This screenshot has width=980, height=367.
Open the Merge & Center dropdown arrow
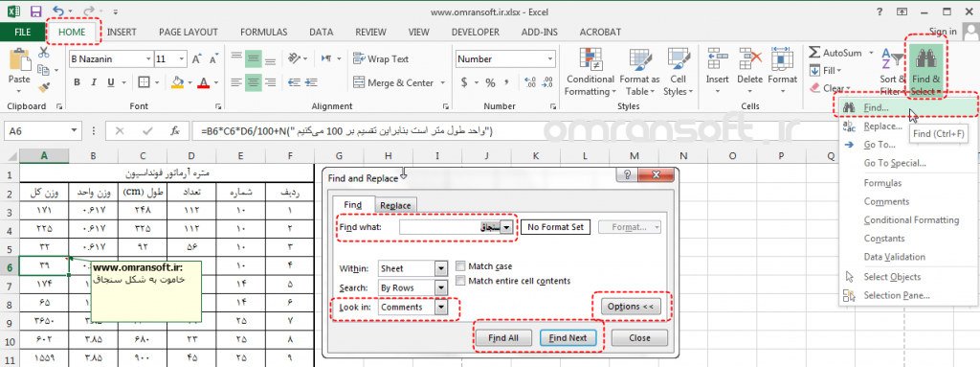coord(442,82)
